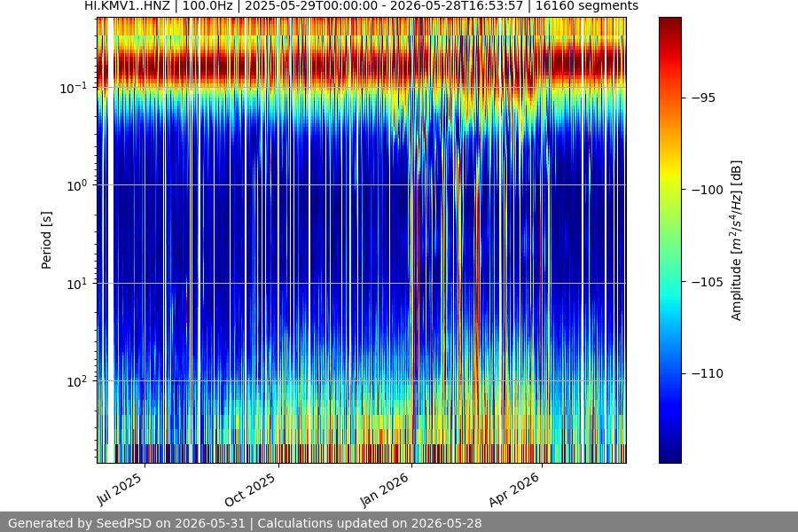The width and height of the screenshot is (798, 532).
Task: Click the 10⁻¹ period tick label
Action: tap(74, 88)
